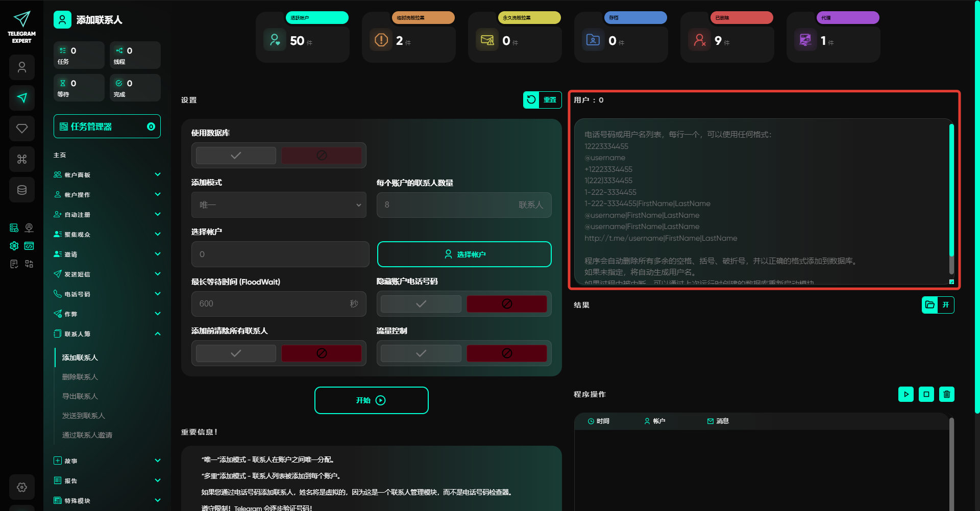The width and height of the screenshot is (980, 511).
Task: Click the trash icon to clear log
Action: (x=946, y=394)
